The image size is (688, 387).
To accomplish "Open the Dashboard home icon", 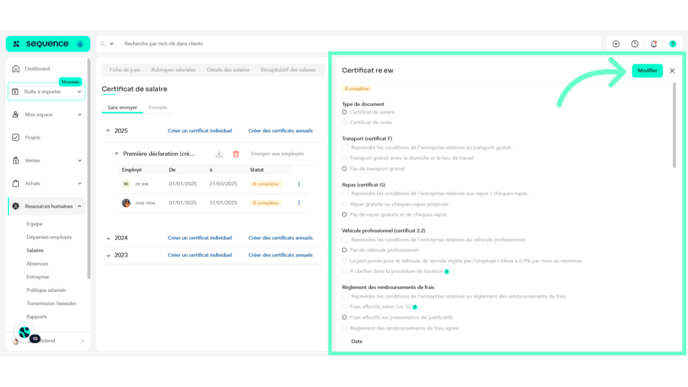I will (16, 69).
